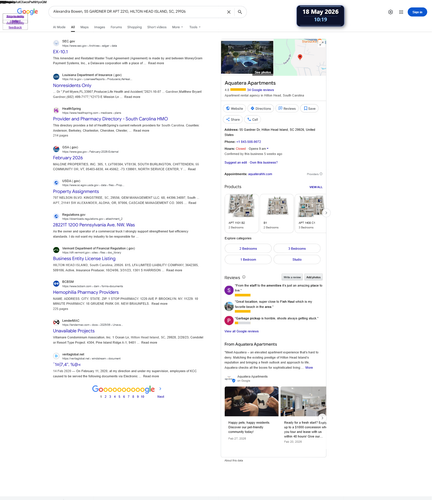Expand the business description with More
This screenshot has height=500, width=437.
pyautogui.click(x=309, y=368)
